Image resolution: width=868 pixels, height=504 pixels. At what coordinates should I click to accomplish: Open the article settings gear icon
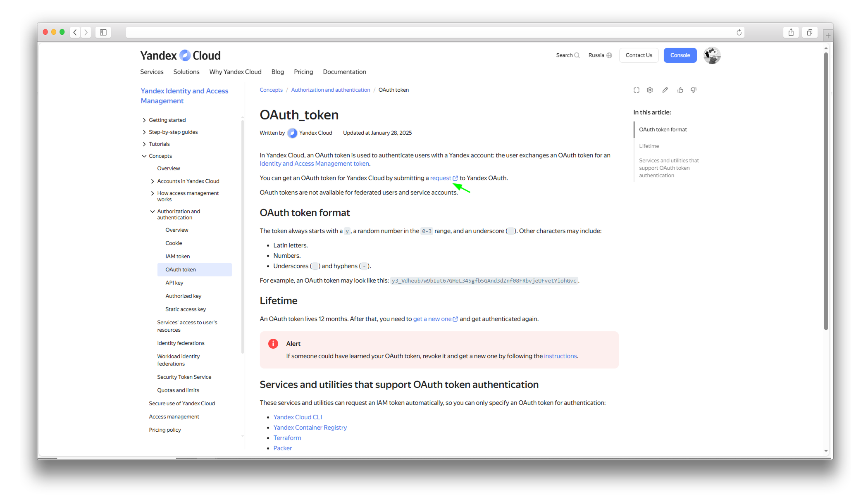650,90
